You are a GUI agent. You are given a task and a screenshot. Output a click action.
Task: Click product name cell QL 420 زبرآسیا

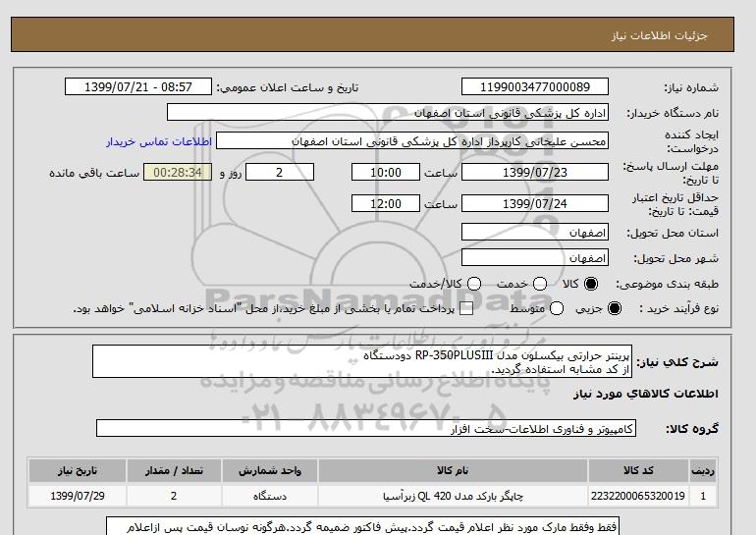[453, 496]
